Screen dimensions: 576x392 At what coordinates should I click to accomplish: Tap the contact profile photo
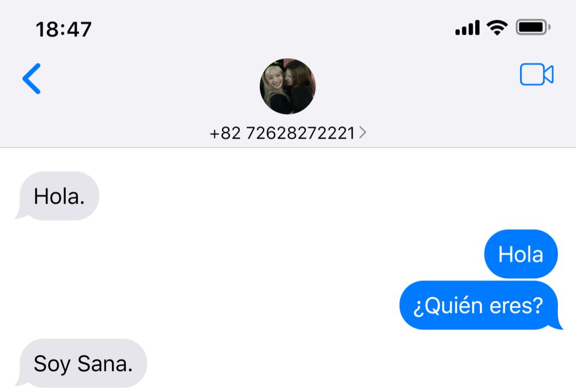287,86
